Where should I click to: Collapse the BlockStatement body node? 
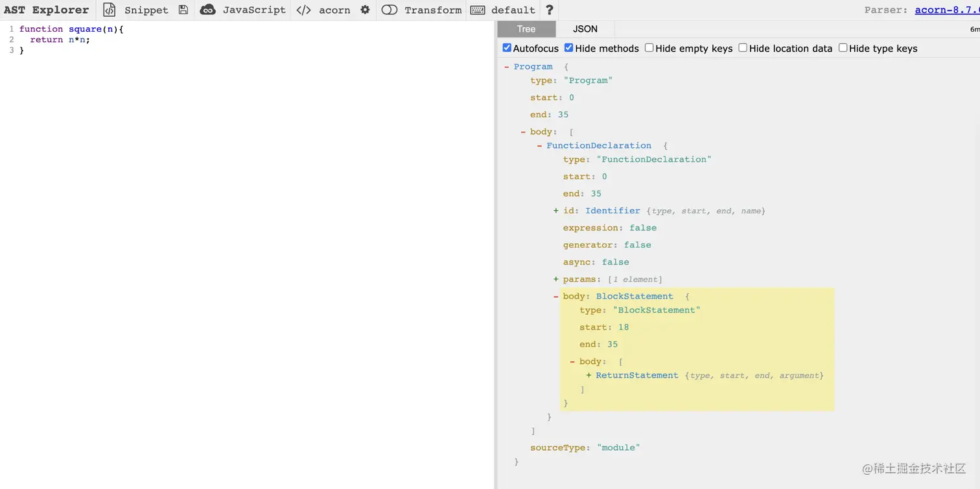pyautogui.click(x=556, y=296)
